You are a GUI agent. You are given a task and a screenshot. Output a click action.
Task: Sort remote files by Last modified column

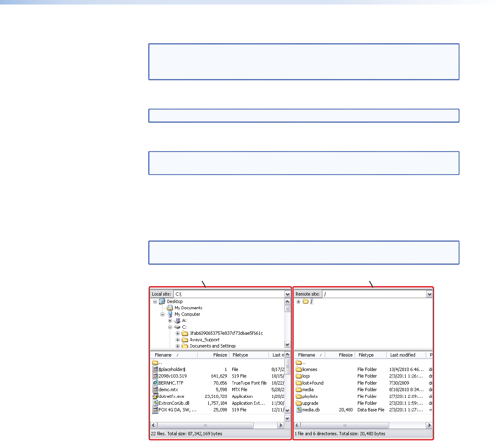(406, 355)
